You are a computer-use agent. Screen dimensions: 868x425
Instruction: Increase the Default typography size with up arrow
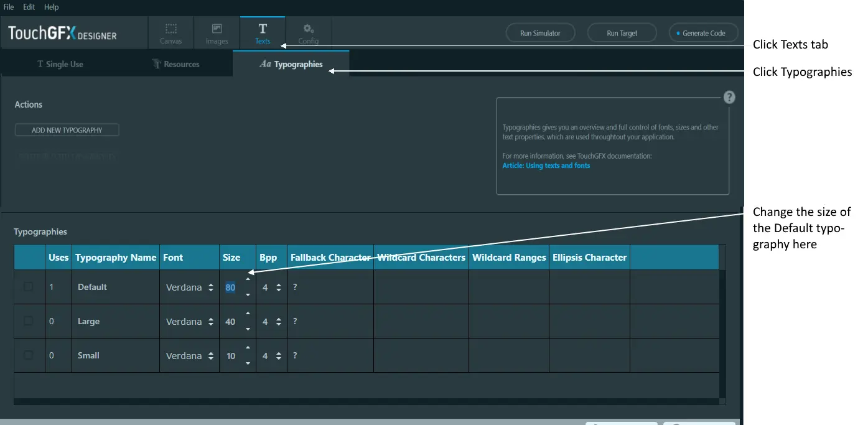248,279
